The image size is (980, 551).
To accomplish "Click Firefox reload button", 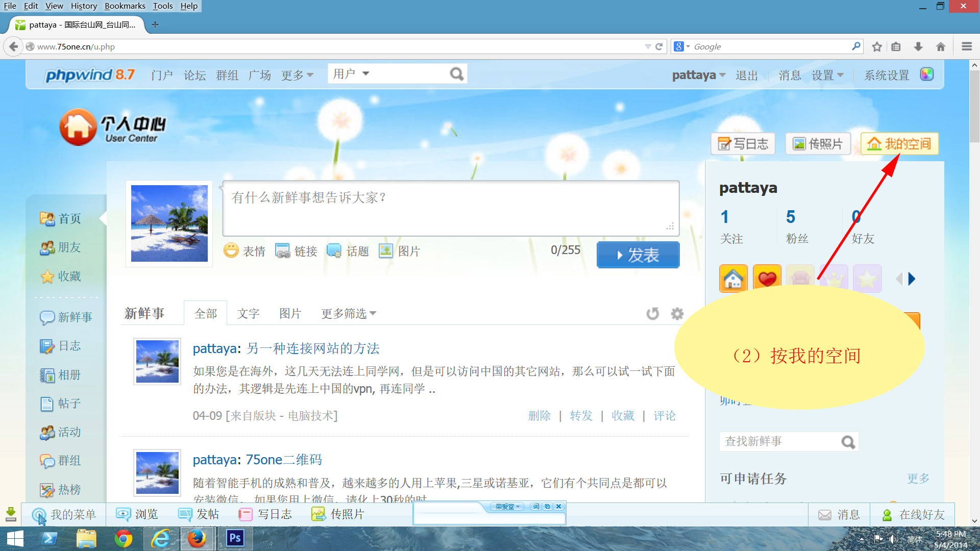I will pyautogui.click(x=659, y=46).
